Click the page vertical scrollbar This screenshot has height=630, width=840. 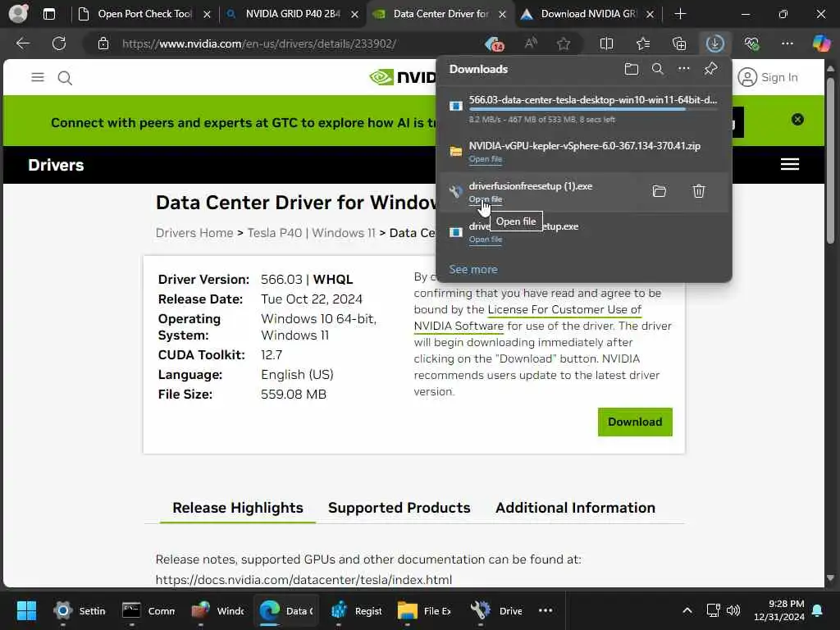(x=830, y=161)
